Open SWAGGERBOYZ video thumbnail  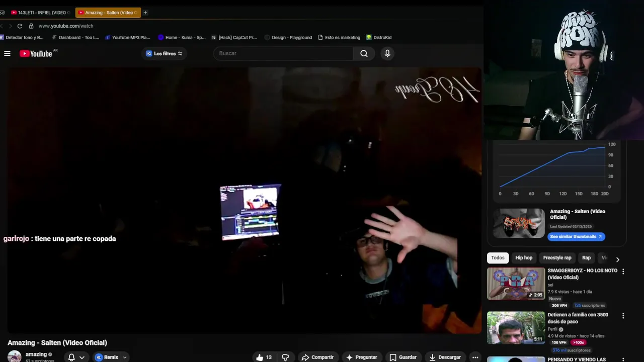(516, 284)
